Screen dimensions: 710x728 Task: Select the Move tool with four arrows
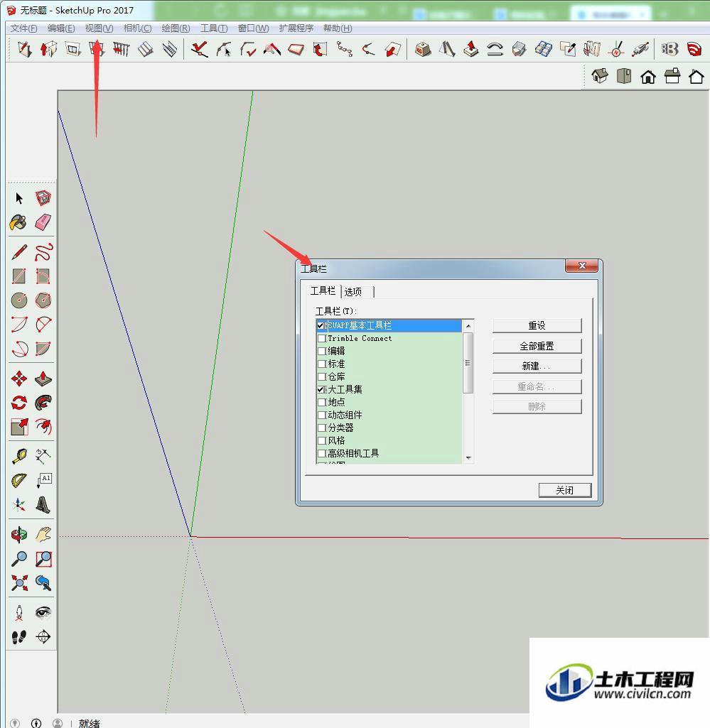click(x=19, y=379)
